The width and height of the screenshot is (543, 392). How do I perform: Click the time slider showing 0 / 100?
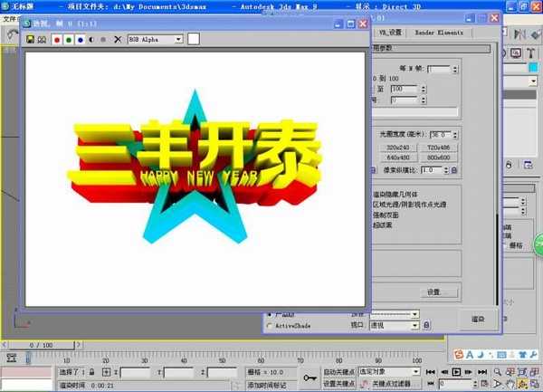coord(41,345)
